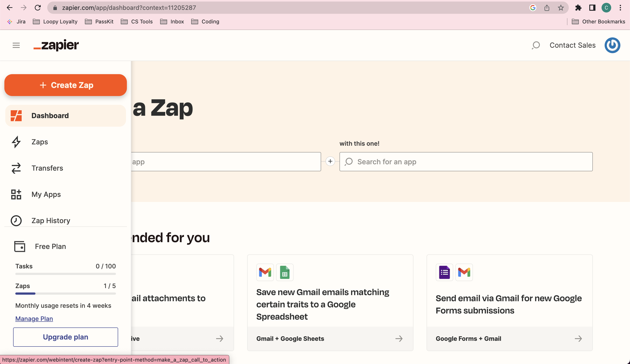Image resolution: width=630 pixels, height=364 pixels.
Task: Open Zap History clock icon
Action: tap(16, 220)
